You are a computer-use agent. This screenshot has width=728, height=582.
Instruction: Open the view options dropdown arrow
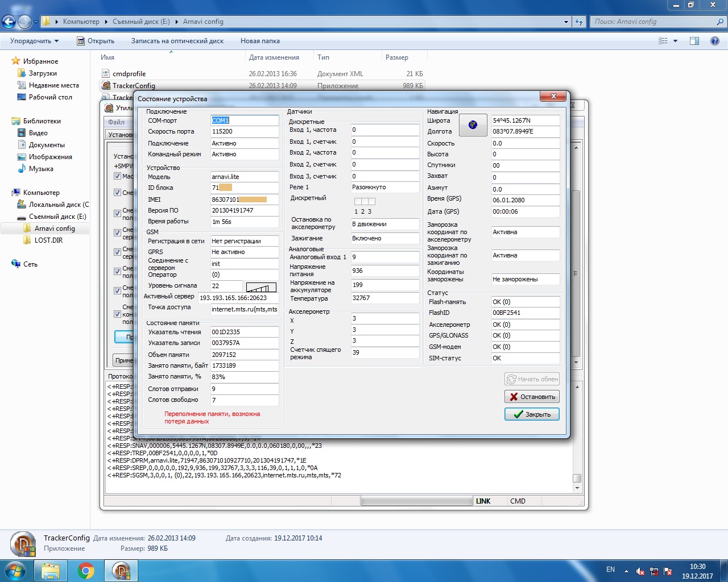675,41
